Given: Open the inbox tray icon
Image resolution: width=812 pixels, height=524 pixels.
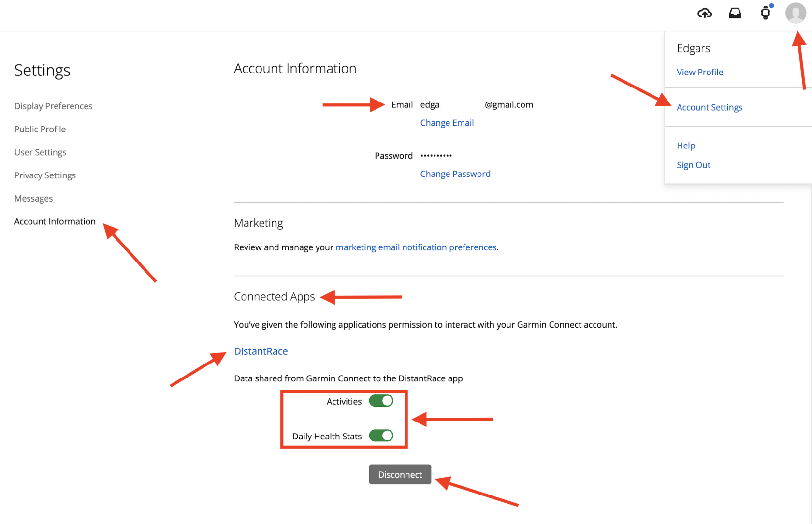Looking at the screenshot, I should [735, 13].
